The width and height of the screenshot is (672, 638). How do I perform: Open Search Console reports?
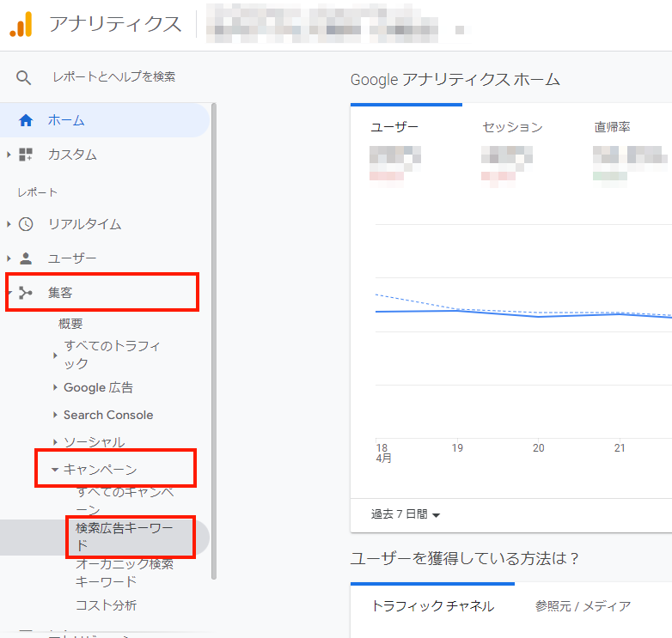coord(108,415)
